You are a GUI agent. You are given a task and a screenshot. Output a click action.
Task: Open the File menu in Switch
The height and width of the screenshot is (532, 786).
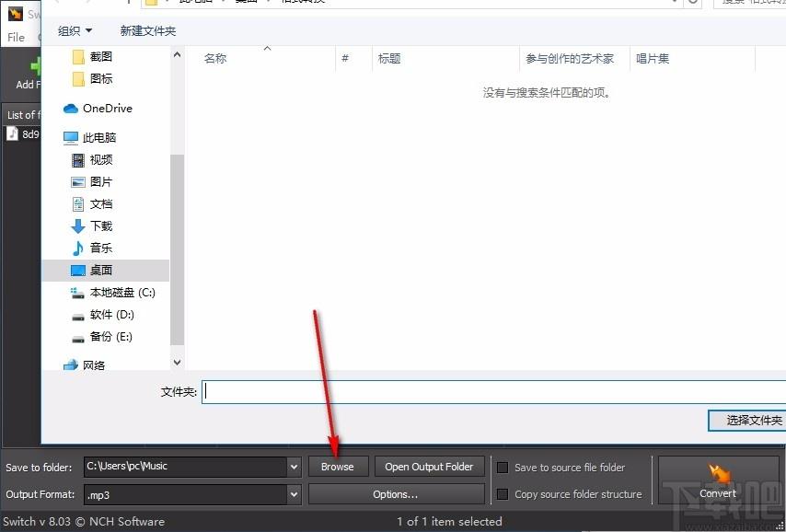[x=16, y=38]
